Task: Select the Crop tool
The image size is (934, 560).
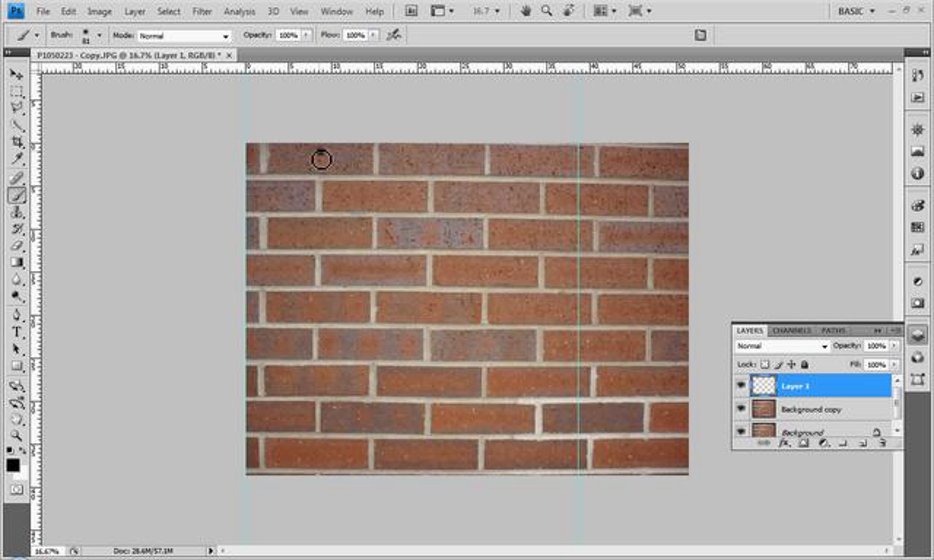Action: tap(17, 142)
